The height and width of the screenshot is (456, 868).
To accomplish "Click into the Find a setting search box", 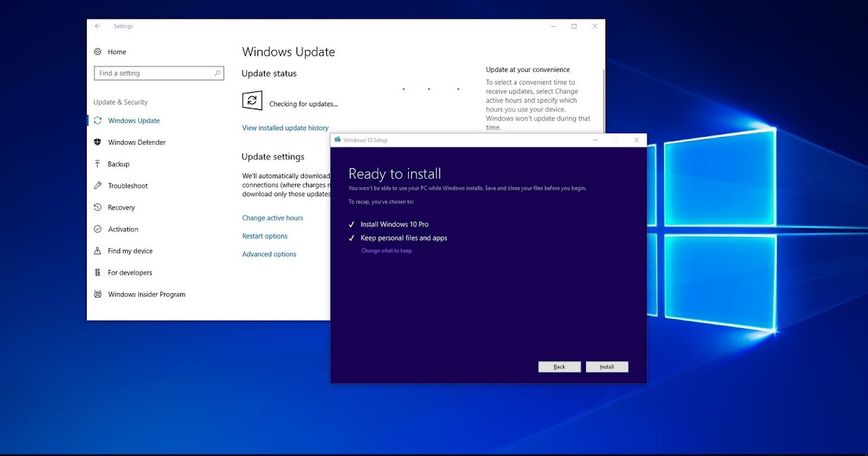I will click(159, 73).
